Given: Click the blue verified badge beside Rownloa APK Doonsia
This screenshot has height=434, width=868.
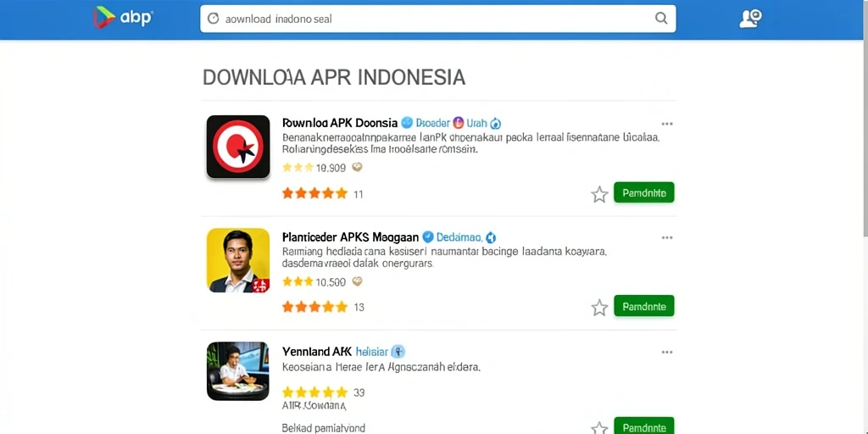Looking at the screenshot, I should 407,123.
